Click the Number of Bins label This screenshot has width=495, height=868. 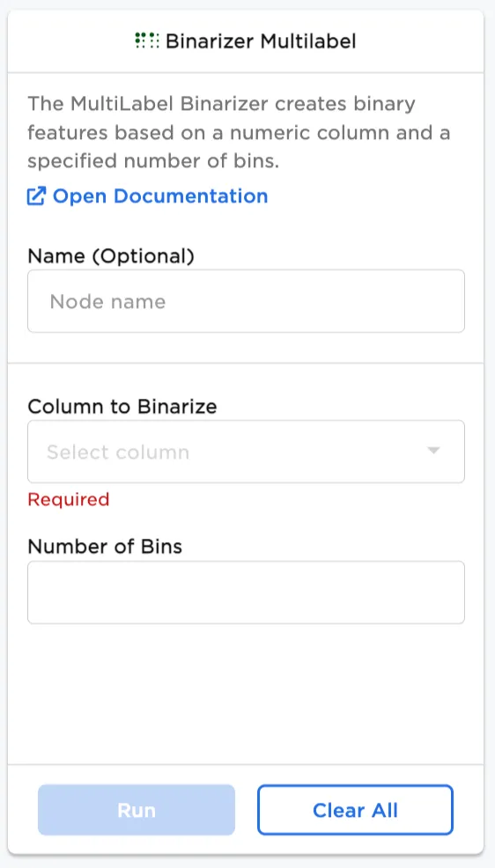105,547
